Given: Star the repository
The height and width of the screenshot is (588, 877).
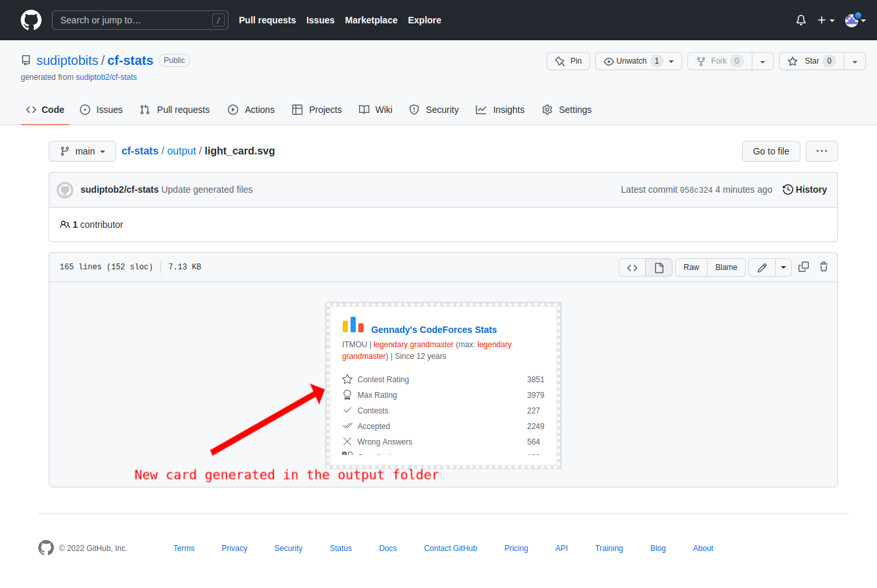Looking at the screenshot, I should coord(811,61).
